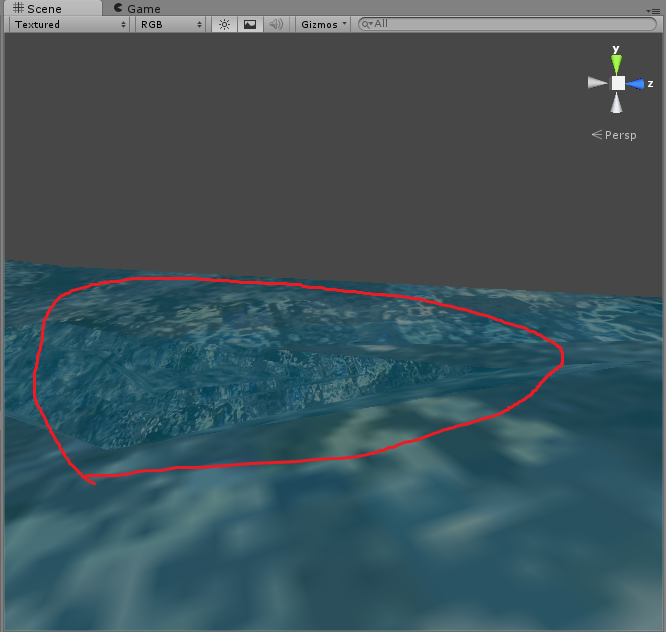Click the magnifier icon in the search box

367,24
